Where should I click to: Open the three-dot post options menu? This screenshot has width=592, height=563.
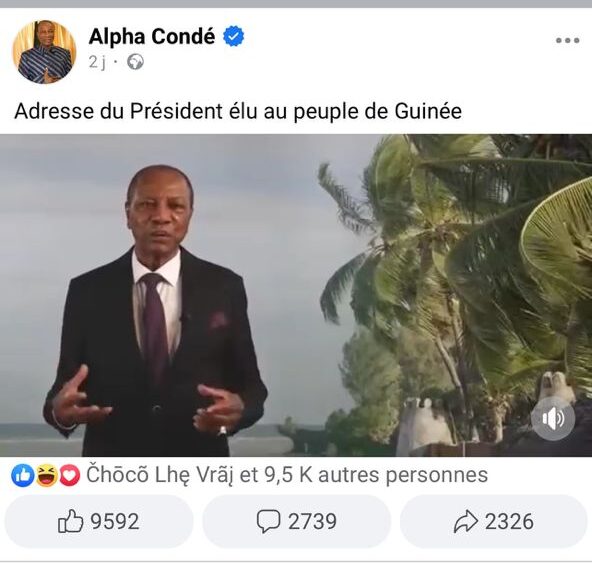pos(567,40)
